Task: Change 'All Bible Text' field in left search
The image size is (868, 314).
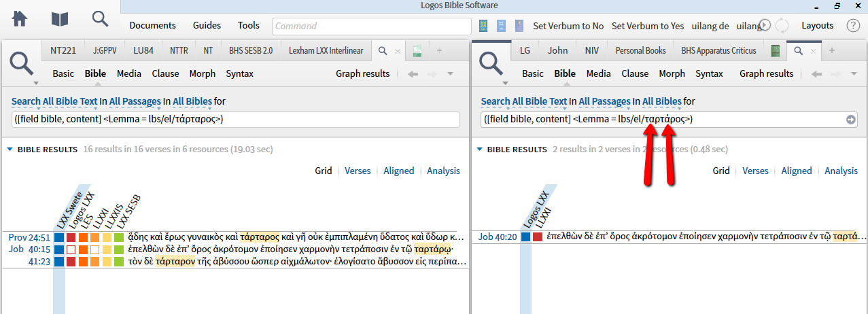Action: coord(69,101)
